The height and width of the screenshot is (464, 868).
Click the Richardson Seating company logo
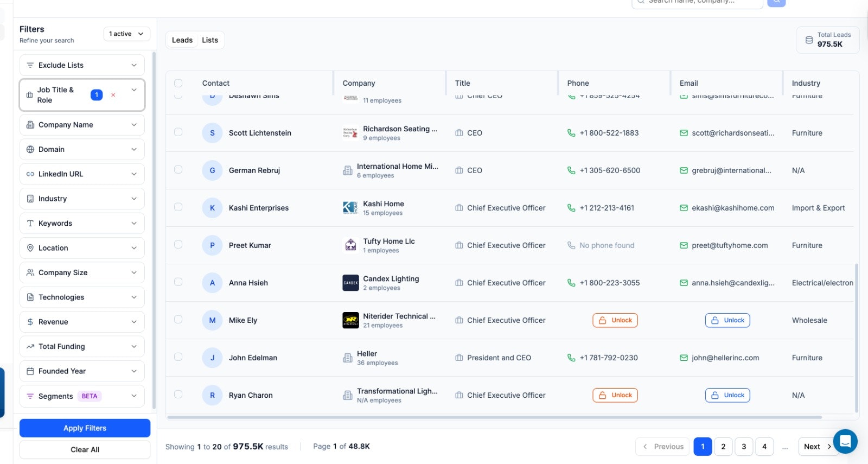350,133
